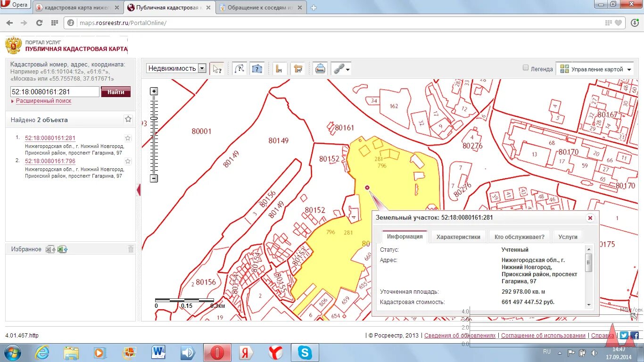Open the Сведения об обновлениях link
This screenshot has width=644, height=362.
click(x=460, y=336)
